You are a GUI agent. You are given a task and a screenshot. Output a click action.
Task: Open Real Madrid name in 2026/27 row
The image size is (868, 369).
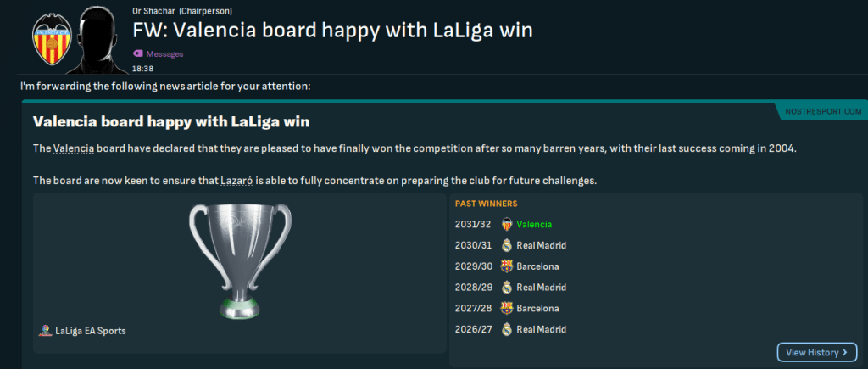click(x=541, y=329)
